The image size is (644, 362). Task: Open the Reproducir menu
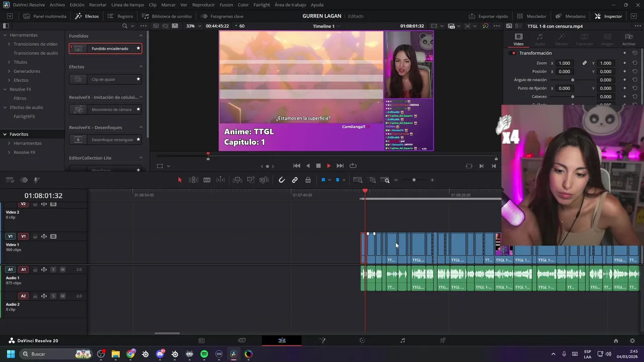203,5
